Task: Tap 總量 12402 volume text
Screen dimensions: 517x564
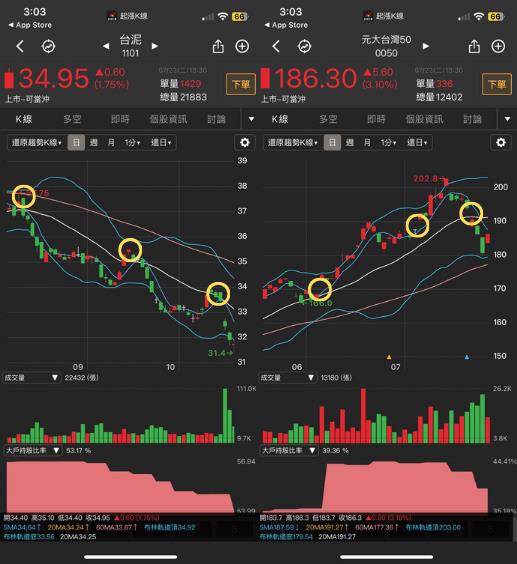Action: point(439,97)
